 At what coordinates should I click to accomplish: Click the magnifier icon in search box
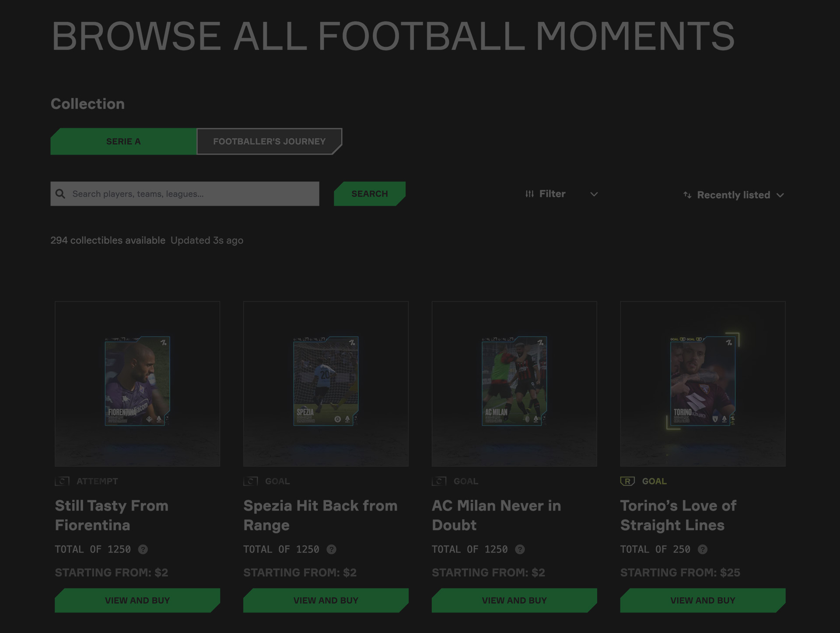[60, 194]
